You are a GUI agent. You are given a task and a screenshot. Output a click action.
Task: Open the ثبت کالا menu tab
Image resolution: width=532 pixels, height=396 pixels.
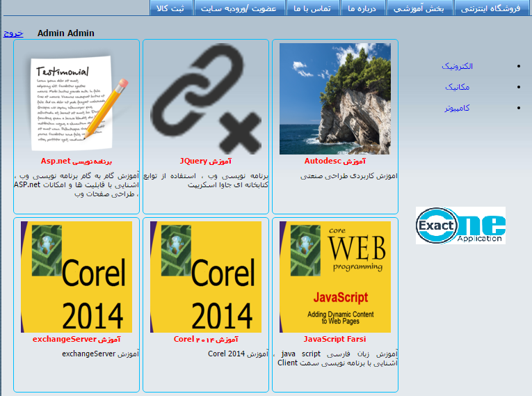point(171,8)
